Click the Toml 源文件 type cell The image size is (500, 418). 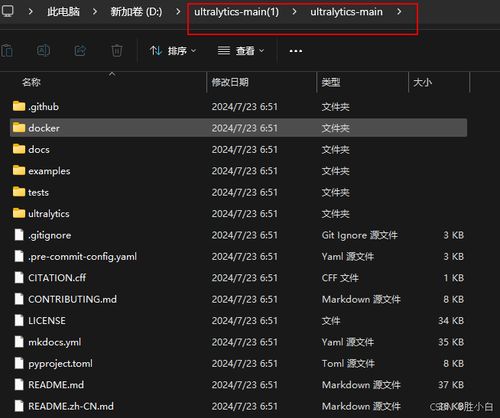pyautogui.click(x=348, y=363)
